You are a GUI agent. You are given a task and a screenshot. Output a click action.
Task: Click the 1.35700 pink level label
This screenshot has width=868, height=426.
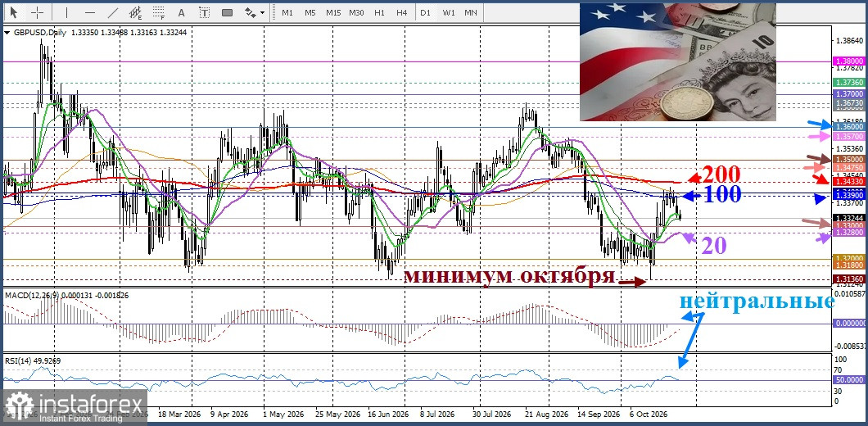(848, 136)
